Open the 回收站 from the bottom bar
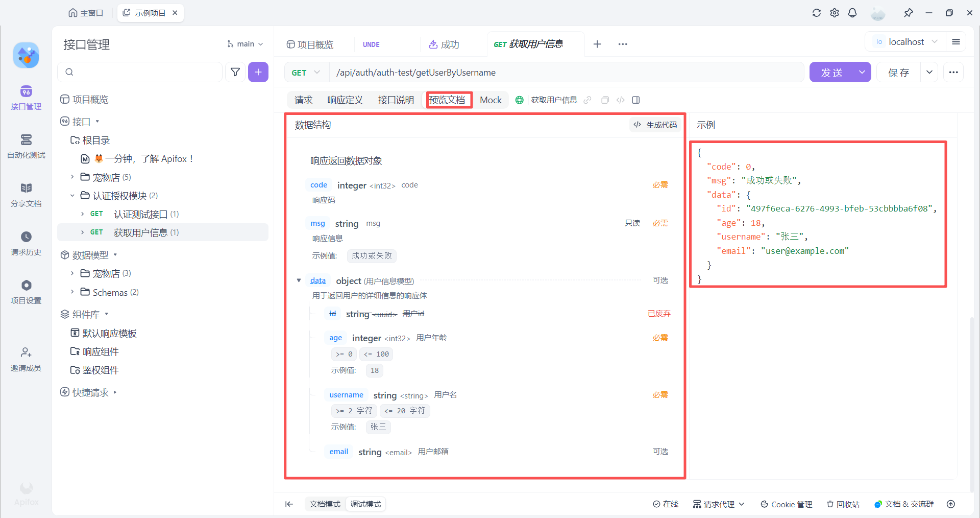Screen dimensions: 980x518 [x=843, y=504]
